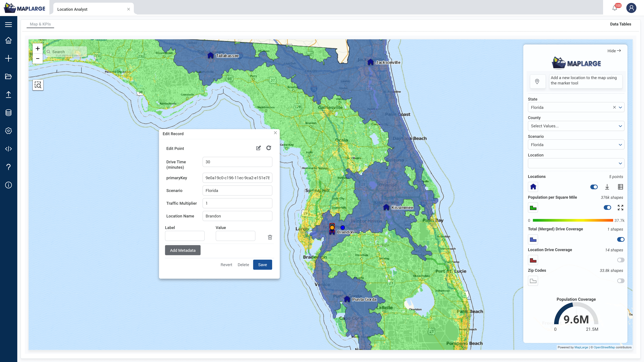Click the Locations house color swatch
The width and height of the screenshot is (644, 362).
533,187
